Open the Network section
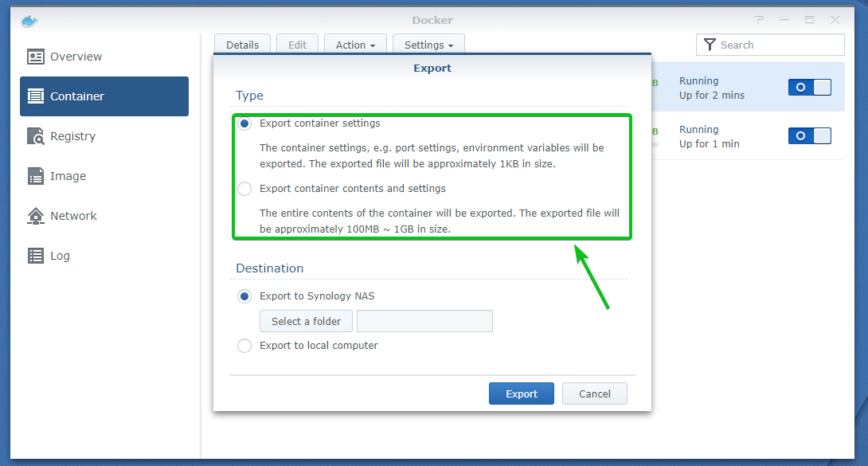The width and height of the screenshot is (868, 466). pyautogui.click(x=104, y=216)
